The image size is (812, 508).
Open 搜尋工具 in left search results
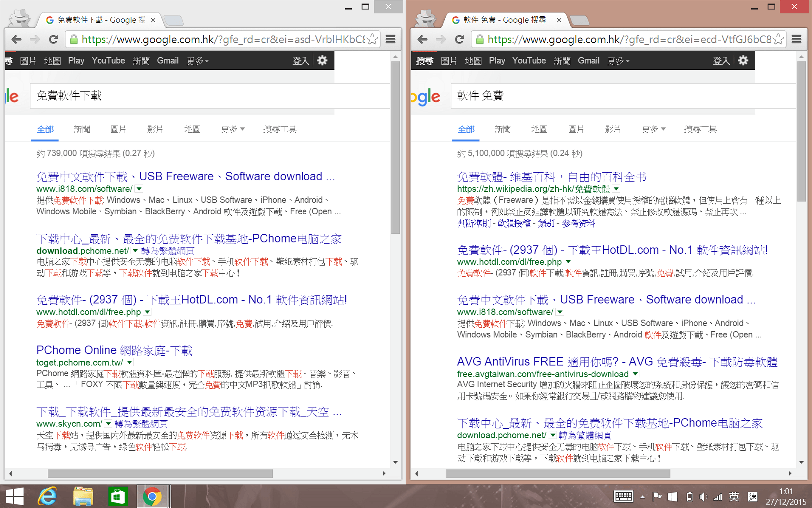click(x=280, y=129)
